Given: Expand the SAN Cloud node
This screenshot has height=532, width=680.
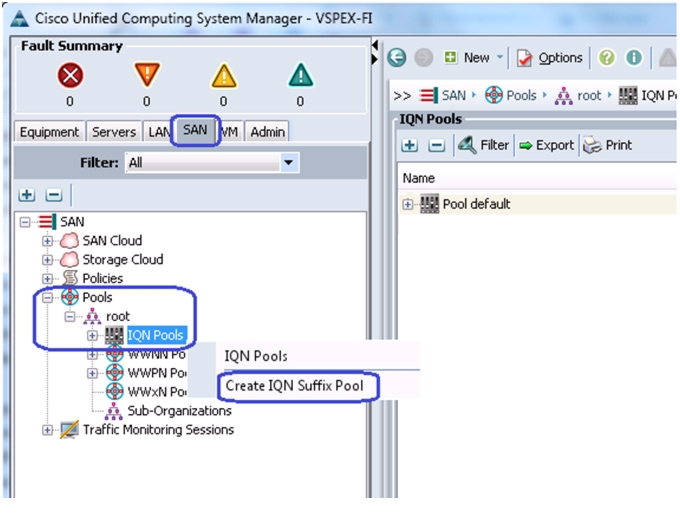Looking at the screenshot, I should point(47,241).
